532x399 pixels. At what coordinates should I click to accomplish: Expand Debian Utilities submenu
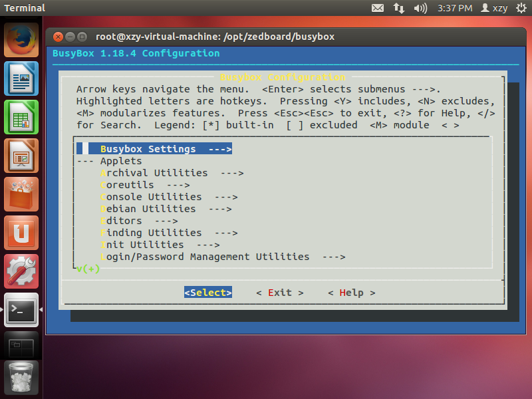point(166,209)
